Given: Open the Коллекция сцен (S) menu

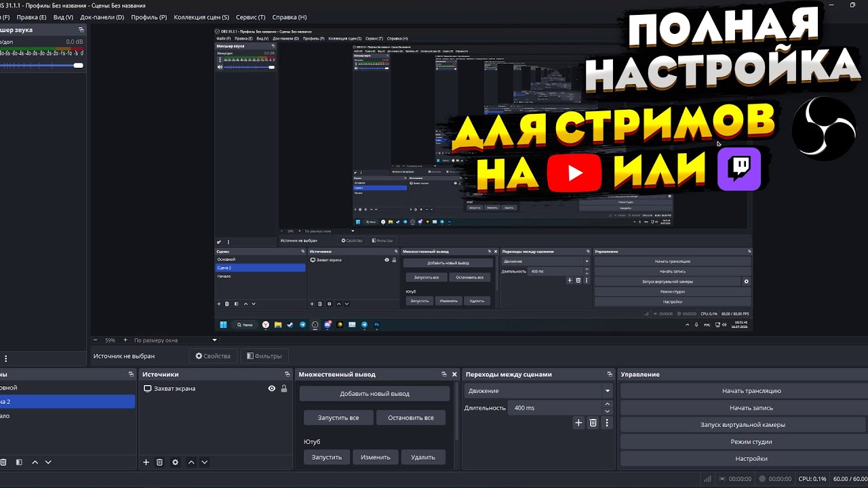Looking at the screenshot, I should (x=201, y=17).
